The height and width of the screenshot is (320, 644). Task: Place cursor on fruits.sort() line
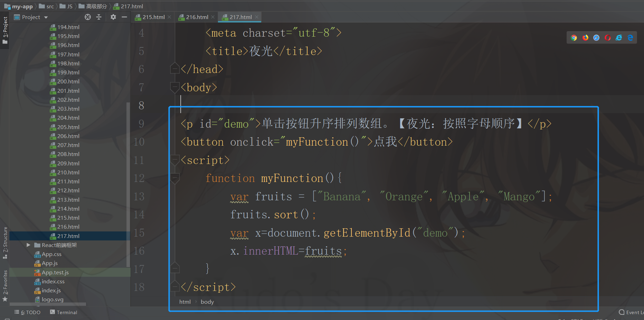(273, 214)
